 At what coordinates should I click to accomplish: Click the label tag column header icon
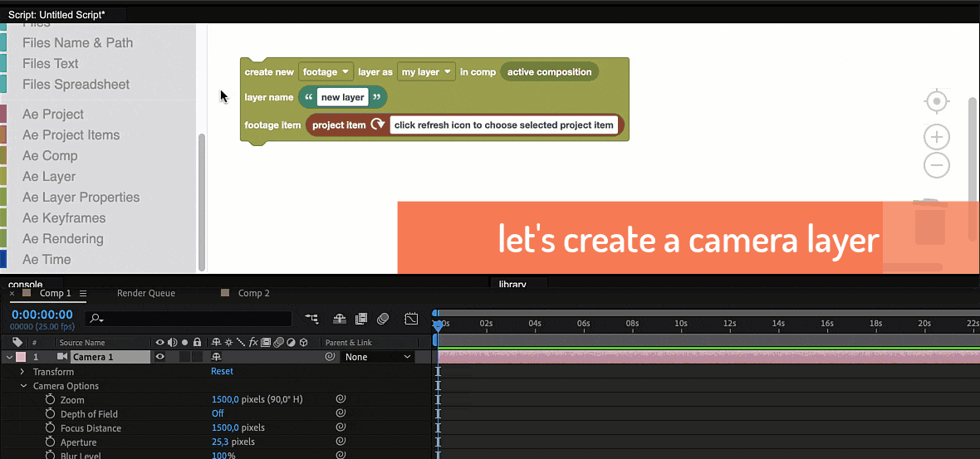click(x=17, y=342)
